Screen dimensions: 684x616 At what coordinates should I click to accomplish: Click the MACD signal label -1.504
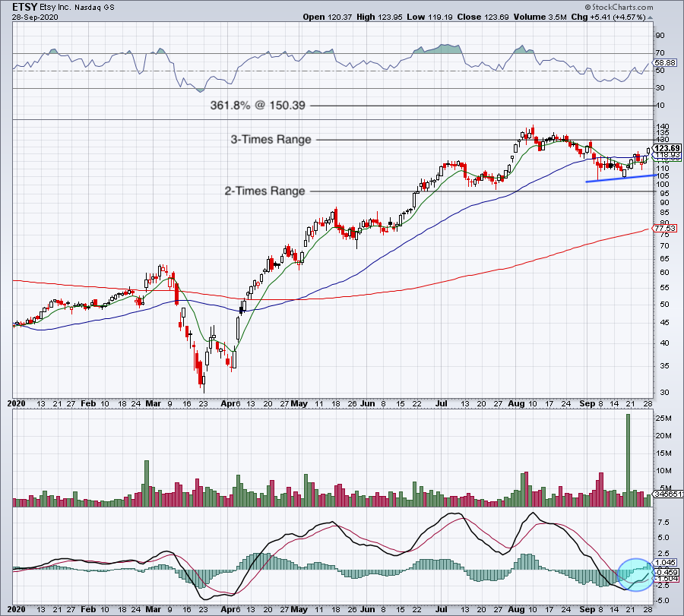(666, 579)
